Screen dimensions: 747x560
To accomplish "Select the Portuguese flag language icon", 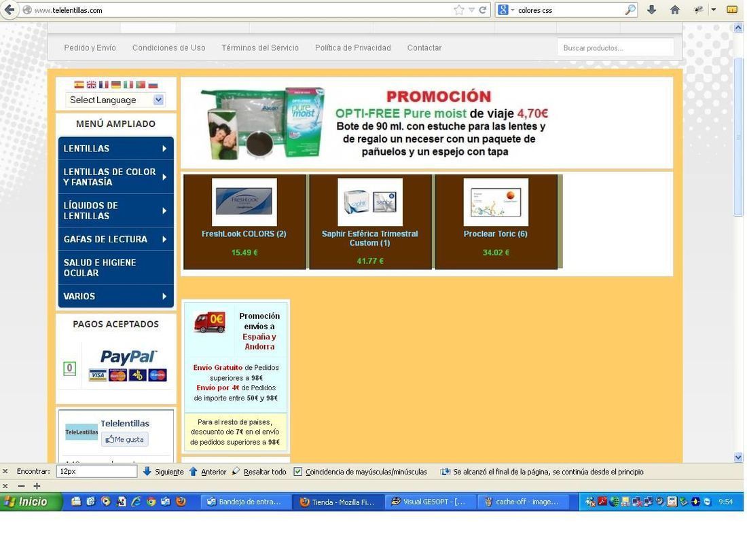I will pyautogui.click(x=141, y=85).
